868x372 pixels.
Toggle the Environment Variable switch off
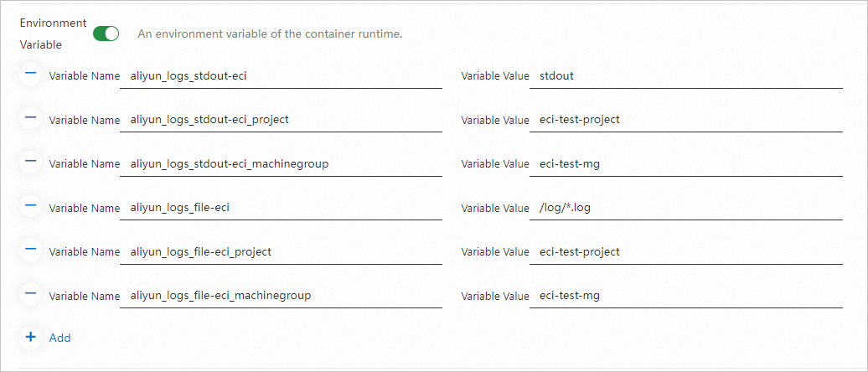tap(106, 34)
